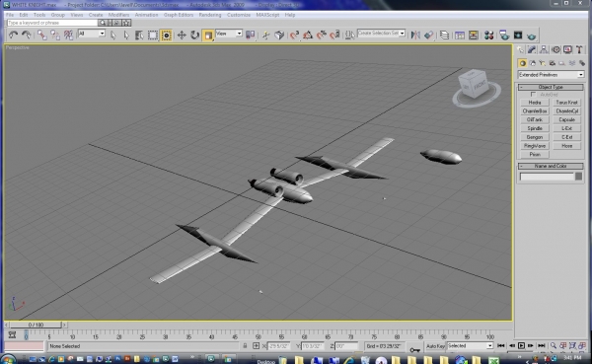Toggle the selection lock icon in status bar
The height and width of the screenshot is (364, 592).
coord(245,346)
